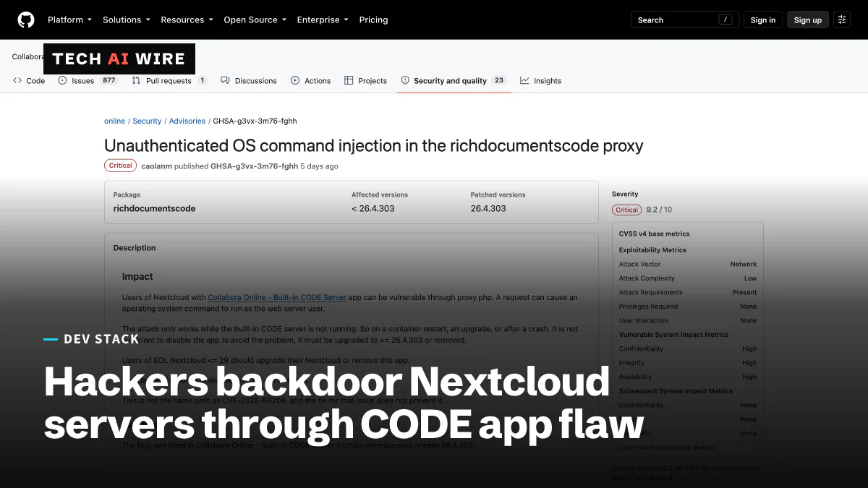Open the Discussions tab icon
The image size is (868, 488).
pos(225,80)
